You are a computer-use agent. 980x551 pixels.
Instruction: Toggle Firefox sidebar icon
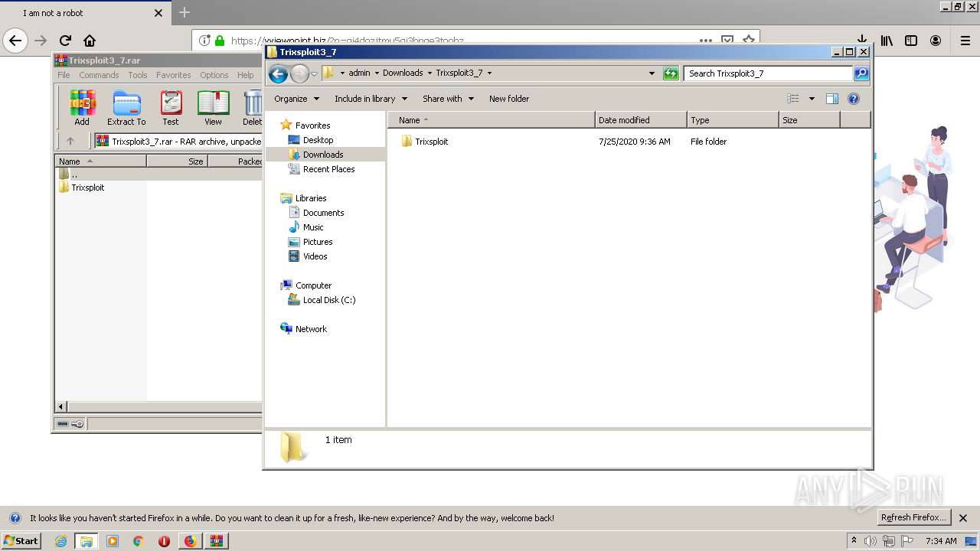pos(911,41)
